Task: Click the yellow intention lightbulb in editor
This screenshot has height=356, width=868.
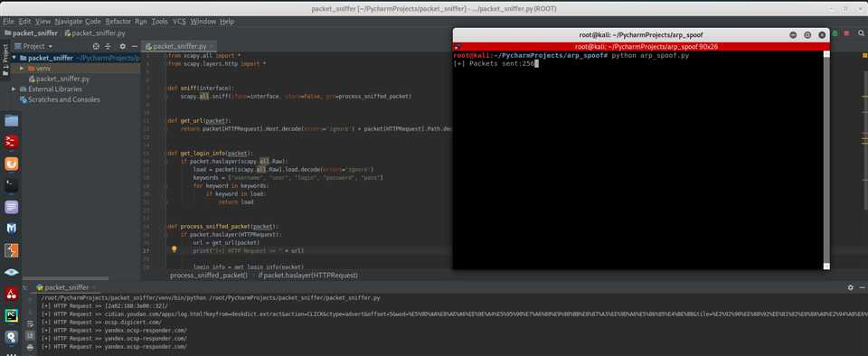Action: click(174, 250)
